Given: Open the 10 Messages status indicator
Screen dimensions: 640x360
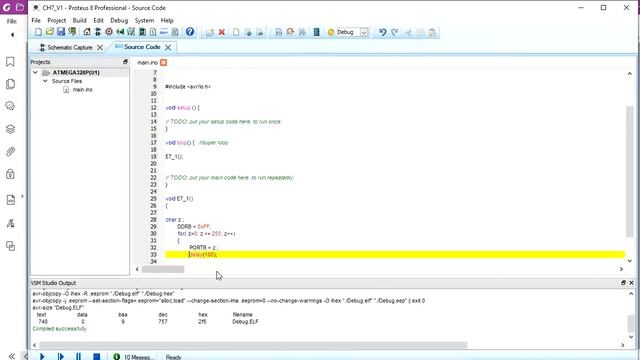Looking at the screenshot, I should click(x=133, y=357).
